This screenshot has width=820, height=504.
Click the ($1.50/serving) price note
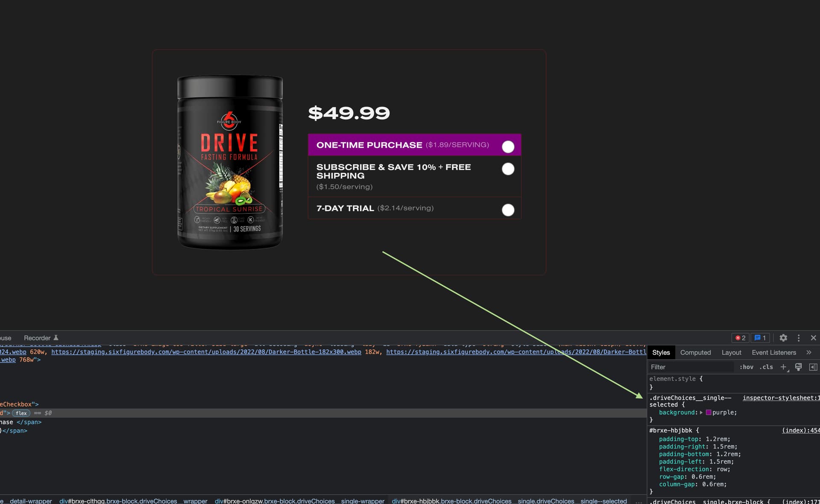(x=344, y=187)
